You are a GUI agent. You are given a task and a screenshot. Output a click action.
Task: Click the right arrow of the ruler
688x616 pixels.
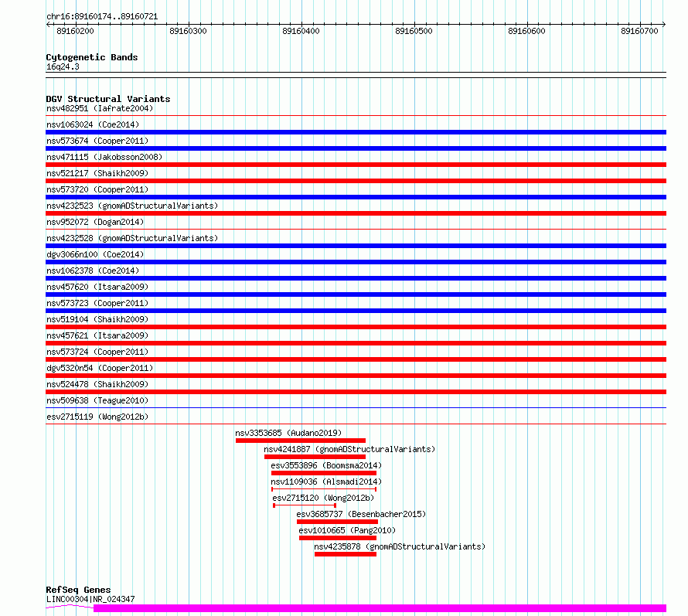coord(664,25)
